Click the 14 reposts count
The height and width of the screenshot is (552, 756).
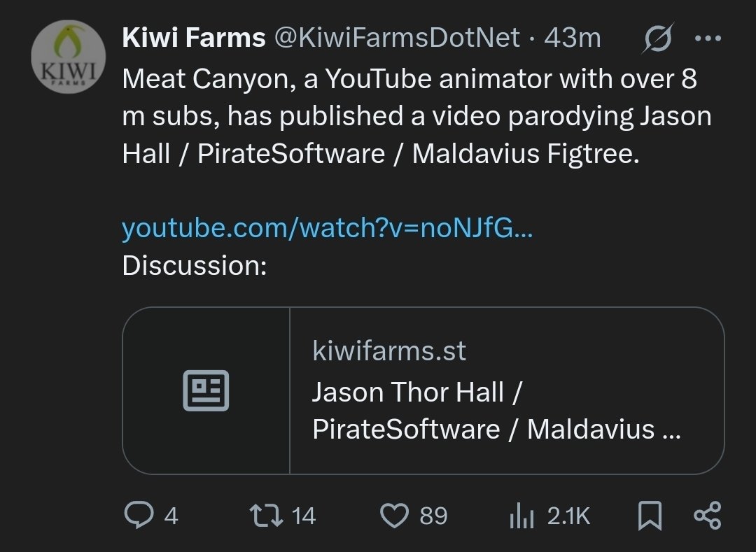pos(304,516)
